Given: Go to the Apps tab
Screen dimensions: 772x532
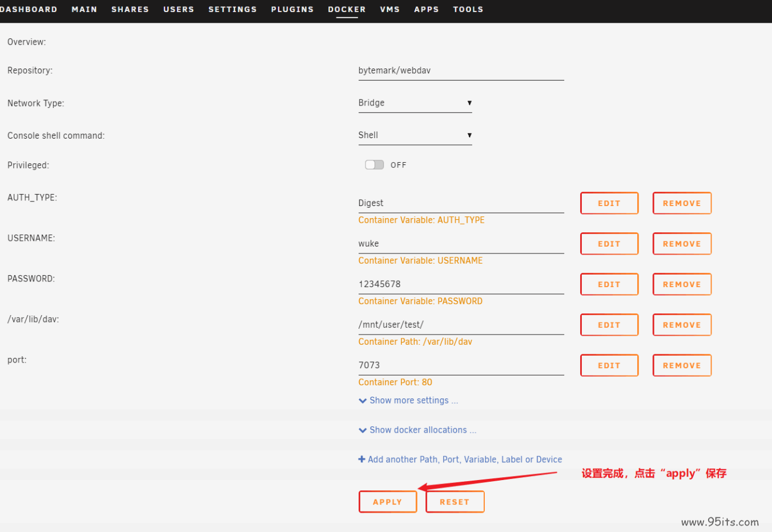Looking at the screenshot, I should pyautogui.click(x=427, y=9).
